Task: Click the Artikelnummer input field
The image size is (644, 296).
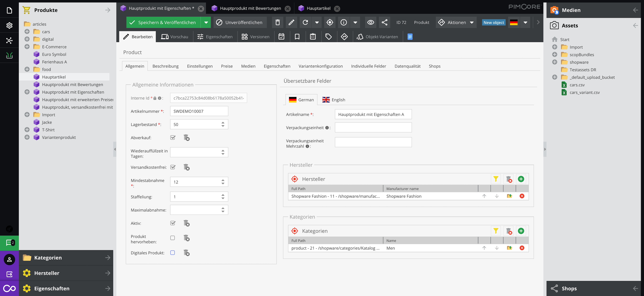Action: pos(199,111)
